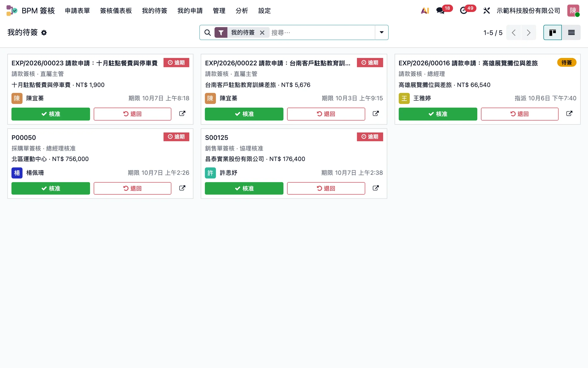This screenshot has height=368, width=588.
Task: Open card title S00125
Action: [x=217, y=138]
